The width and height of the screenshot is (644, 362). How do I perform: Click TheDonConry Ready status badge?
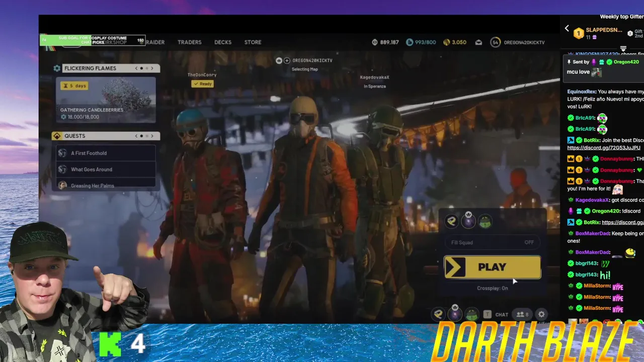[202, 83]
